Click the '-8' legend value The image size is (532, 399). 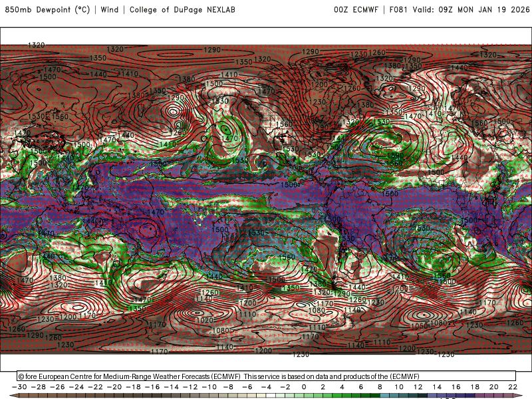click(x=228, y=387)
